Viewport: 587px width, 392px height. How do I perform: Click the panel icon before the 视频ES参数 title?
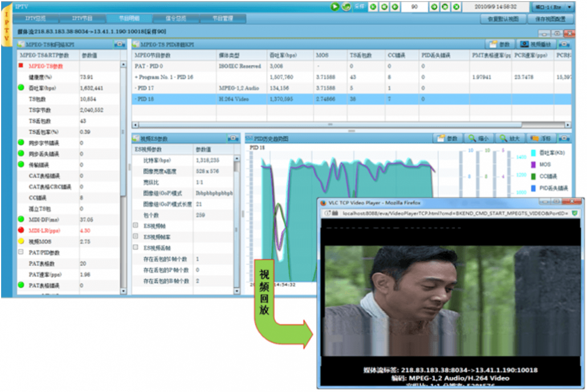136,138
